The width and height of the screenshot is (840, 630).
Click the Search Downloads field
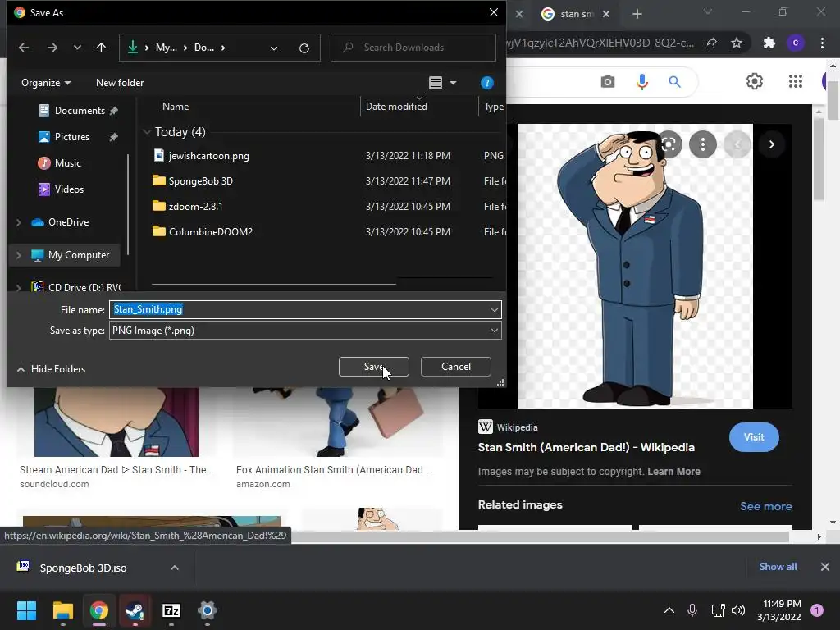pos(413,48)
